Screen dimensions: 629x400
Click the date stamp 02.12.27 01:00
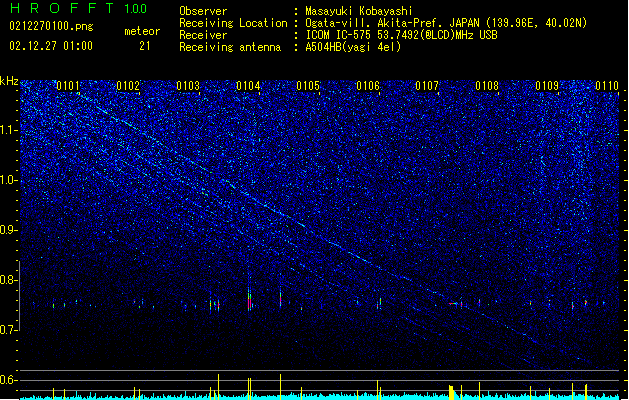click(51, 46)
